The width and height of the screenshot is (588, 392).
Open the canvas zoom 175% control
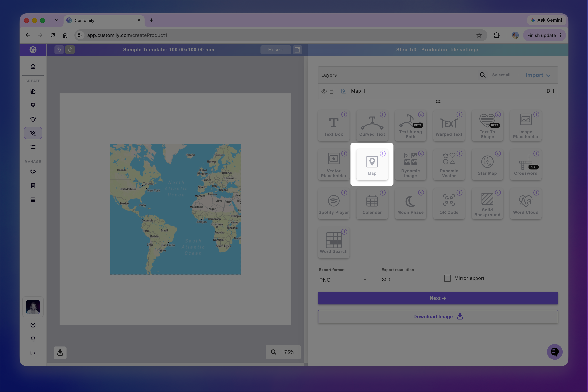[283, 352]
